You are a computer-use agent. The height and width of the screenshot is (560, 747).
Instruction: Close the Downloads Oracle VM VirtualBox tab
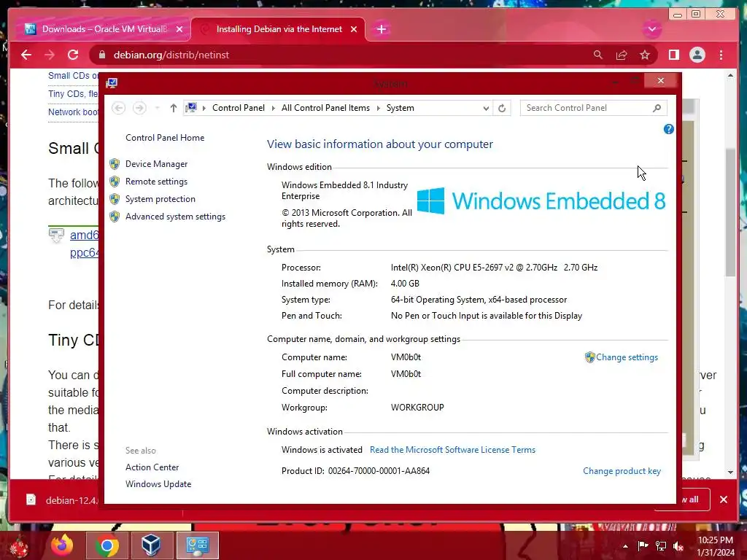click(x=179, y=29)
